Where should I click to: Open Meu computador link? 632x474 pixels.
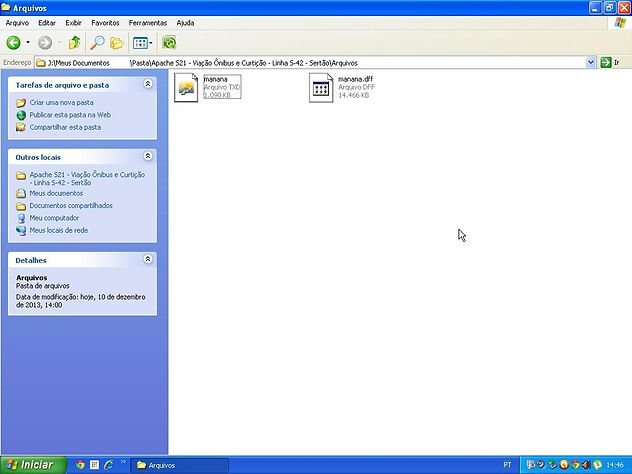[54, 218]
